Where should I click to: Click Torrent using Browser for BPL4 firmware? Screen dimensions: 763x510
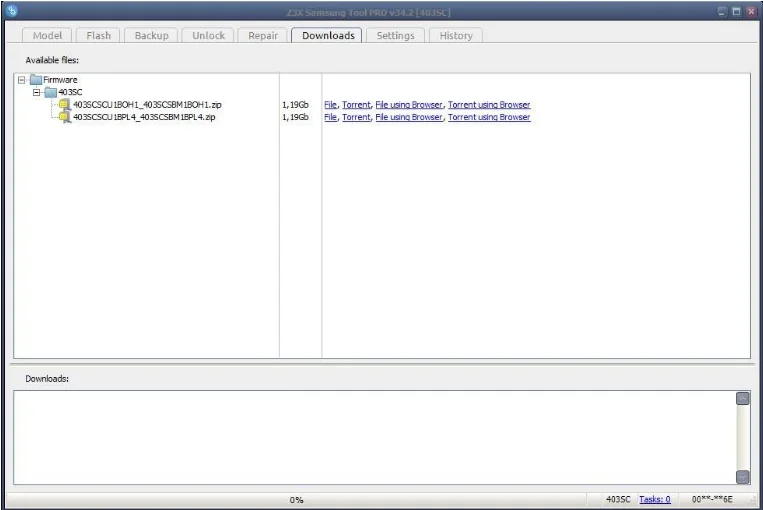[489, 117]
